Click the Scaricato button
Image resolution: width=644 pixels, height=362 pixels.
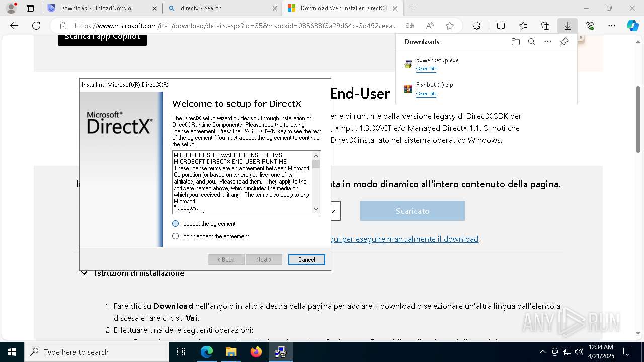click(x=413, y=211)
